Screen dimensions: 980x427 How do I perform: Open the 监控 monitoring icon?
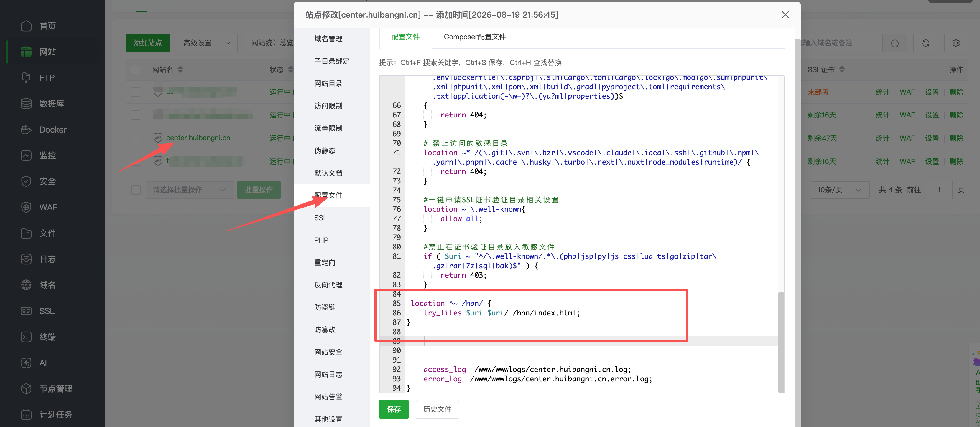[x=26, y=155]
